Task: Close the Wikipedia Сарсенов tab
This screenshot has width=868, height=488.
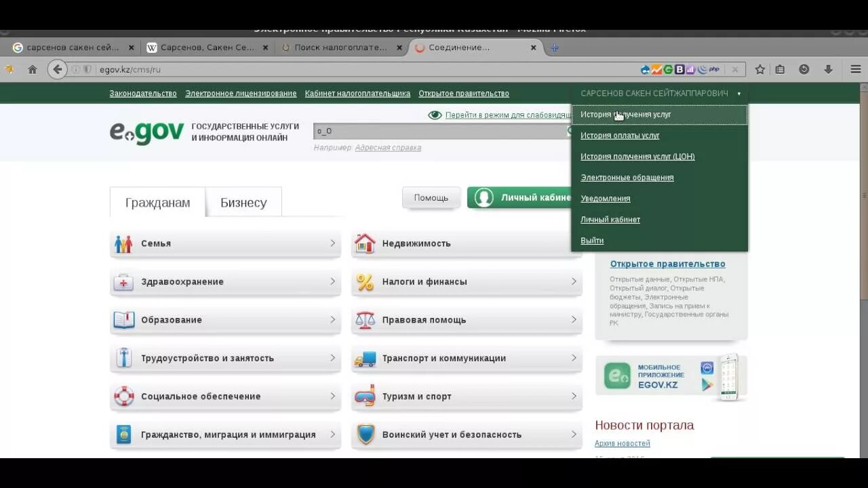Action: (265, 47)
